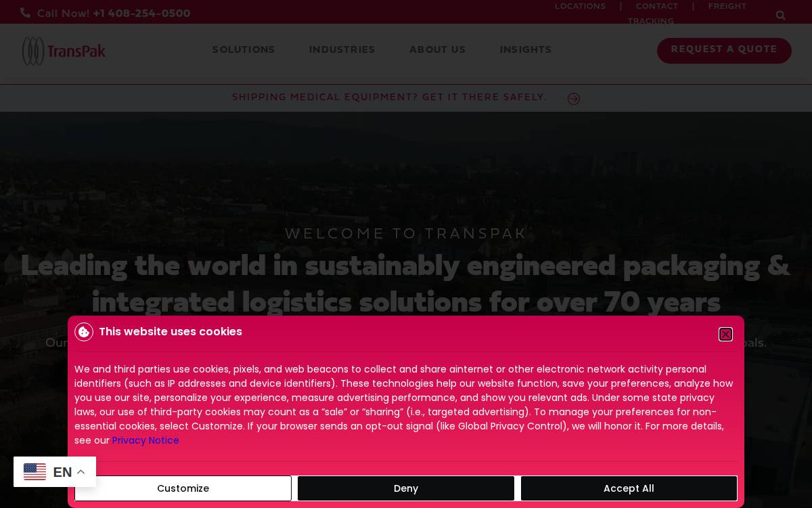Click the cookie icon in consent banner
The width and height of the screenshot is (812, 508).
point(84,332)
